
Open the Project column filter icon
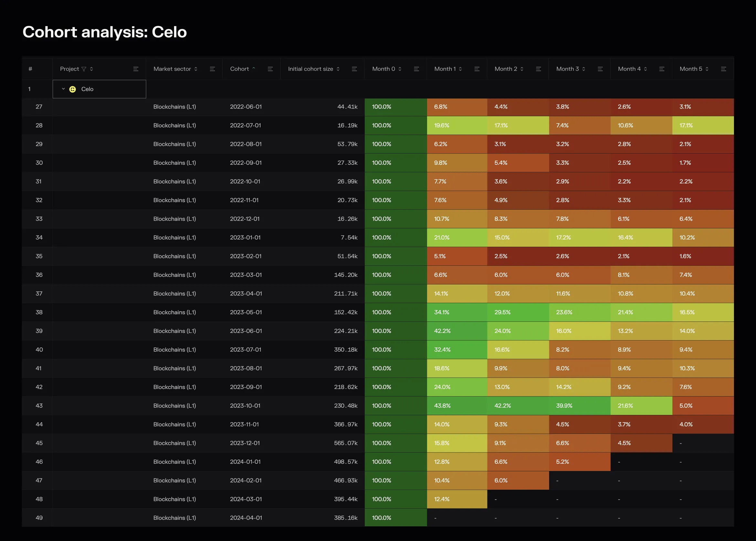pyautogui.click(x=84, y=69)
